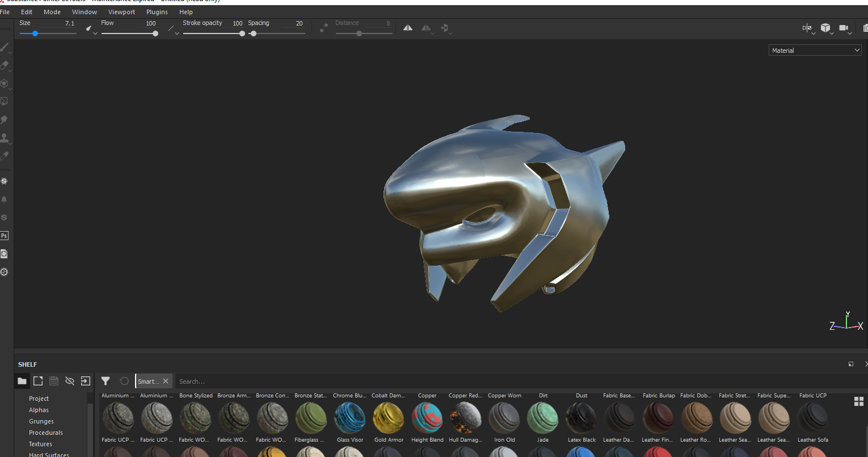Toggle the top-right symmetry display icon
Screen dimensions: 868x457
coord(807,28)
